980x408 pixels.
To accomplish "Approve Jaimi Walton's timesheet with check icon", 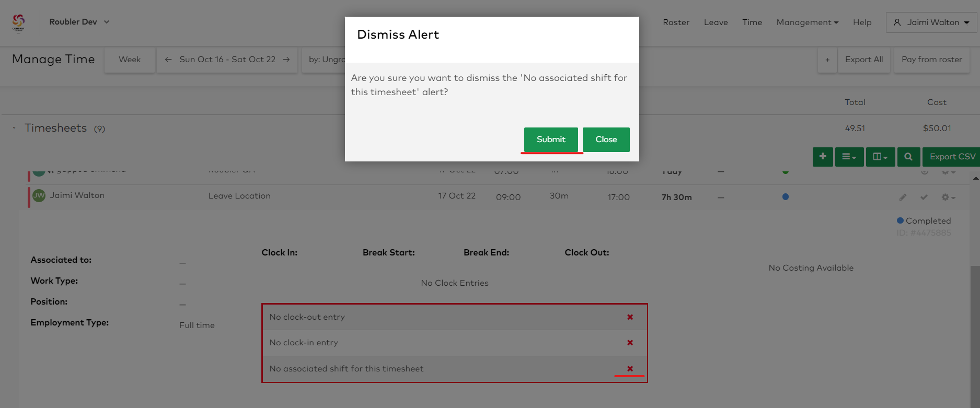I will tap(924, 197).
